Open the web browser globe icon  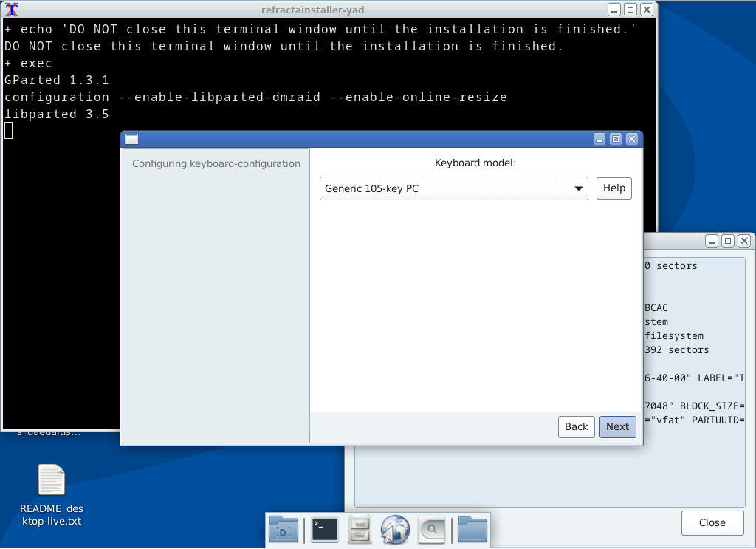click(x=395, y=530)
